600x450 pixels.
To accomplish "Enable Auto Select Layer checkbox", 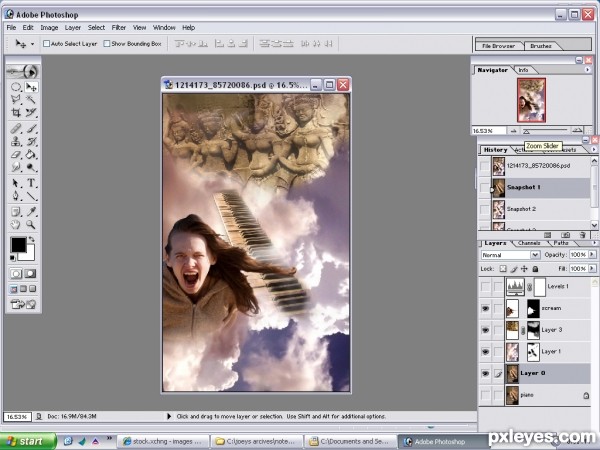I will (x=46, y=44).
